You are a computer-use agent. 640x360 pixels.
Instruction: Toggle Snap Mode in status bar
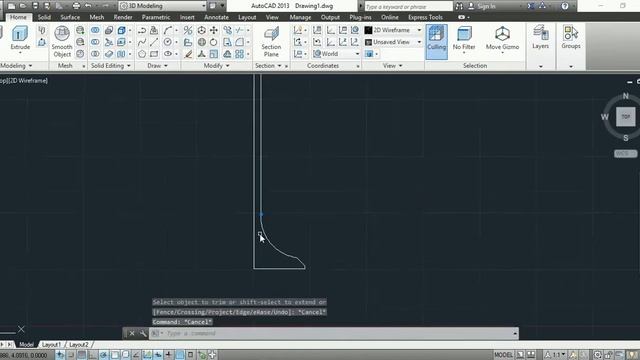coord(71,355)
